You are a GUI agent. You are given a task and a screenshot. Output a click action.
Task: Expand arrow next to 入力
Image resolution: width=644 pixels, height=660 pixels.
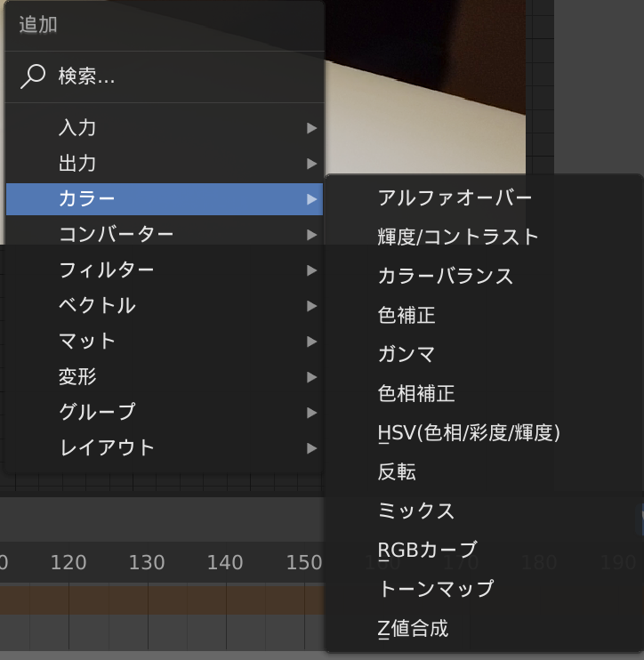click(311, 128)
